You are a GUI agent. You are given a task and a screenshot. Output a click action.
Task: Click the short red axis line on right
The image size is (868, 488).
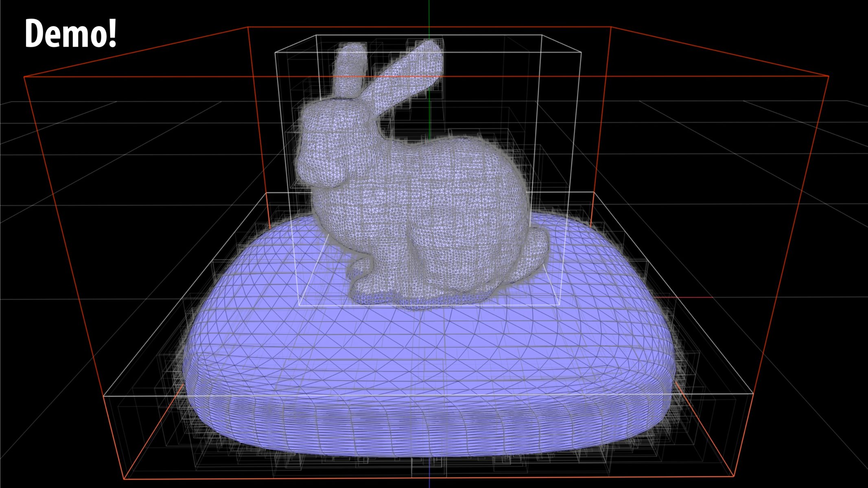click(x=692, y=298)
